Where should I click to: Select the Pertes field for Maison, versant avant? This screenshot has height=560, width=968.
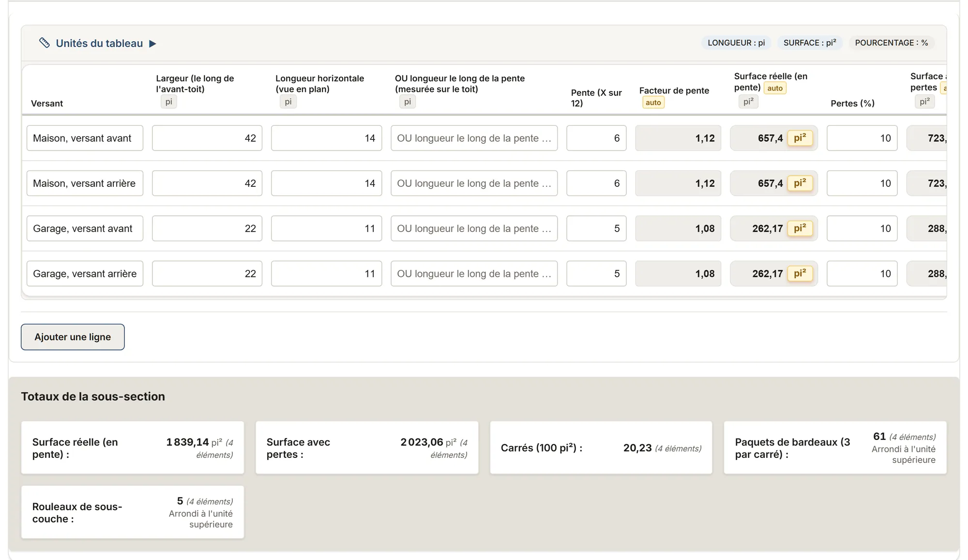862,138
